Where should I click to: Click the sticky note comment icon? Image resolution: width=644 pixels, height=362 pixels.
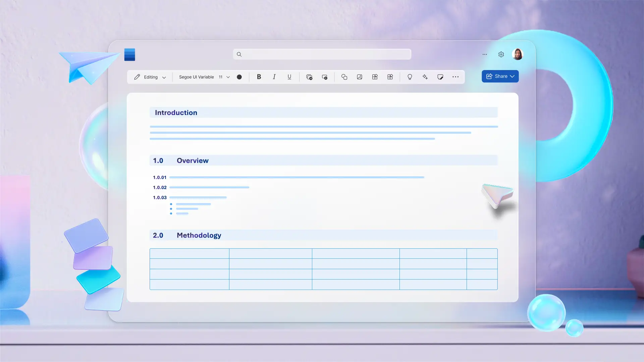pyautogui.click(x=440, y=77)
